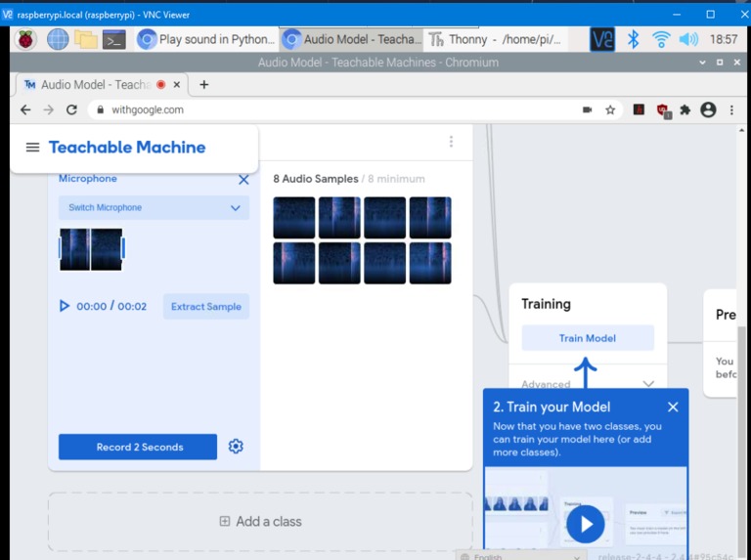Image resolution: width=751 pixels, height=560 pixels.
Task: Open the uBlock shield extension
Action: coord(663,110)
